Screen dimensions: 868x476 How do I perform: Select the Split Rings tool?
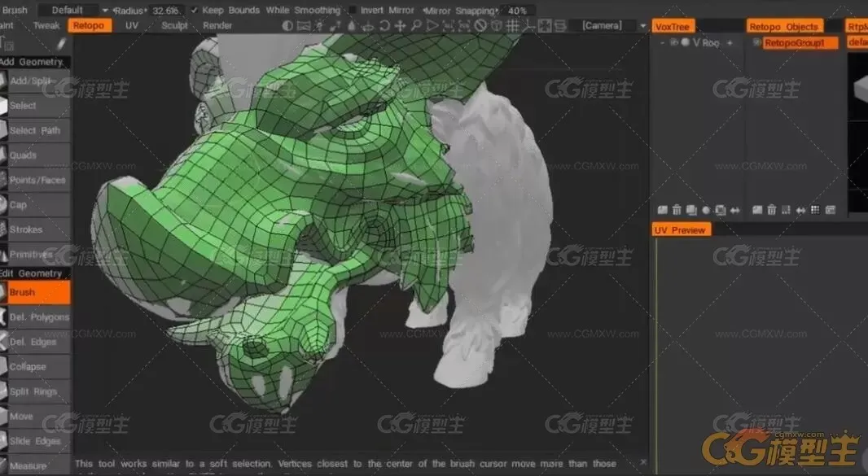(x=36, y=391)
